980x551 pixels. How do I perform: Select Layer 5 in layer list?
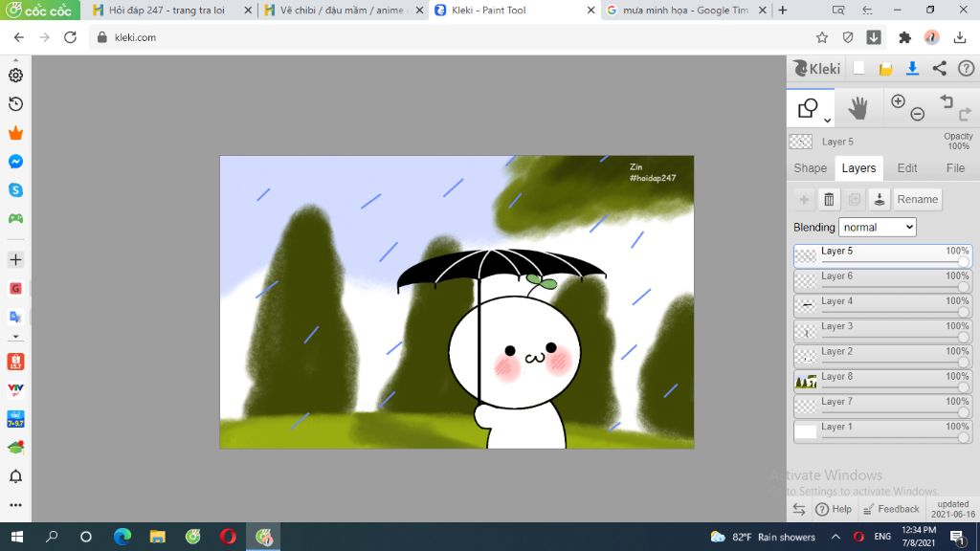coord(882,256)
